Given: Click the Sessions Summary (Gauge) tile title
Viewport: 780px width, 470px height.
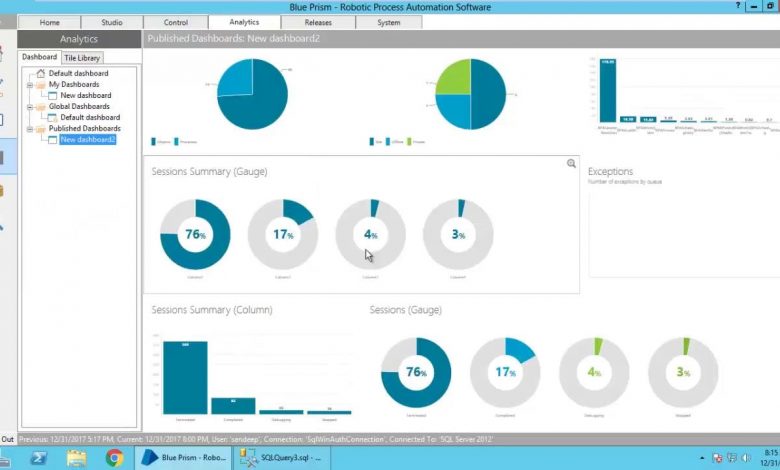Looking at the screenshot, I should [209, 172].
